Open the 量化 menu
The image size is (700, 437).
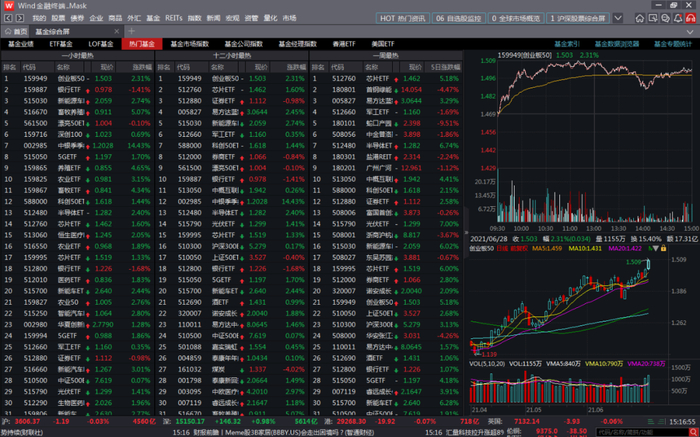271,18
